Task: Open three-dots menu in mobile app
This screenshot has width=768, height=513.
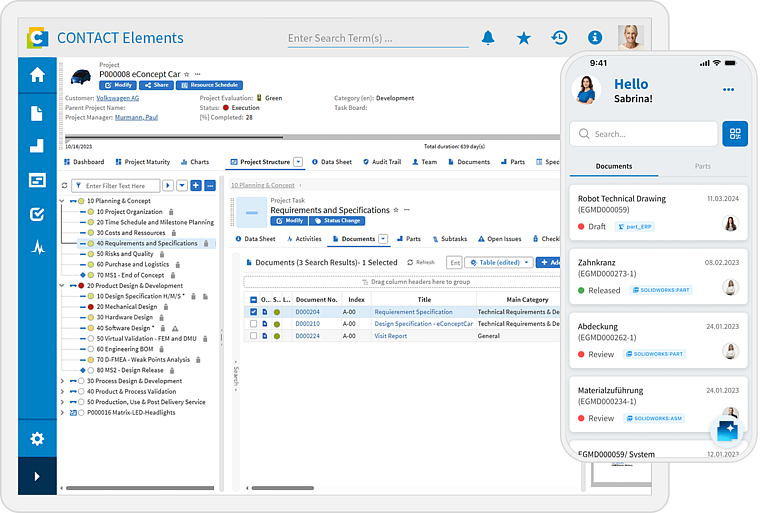Action: [728, 90]
